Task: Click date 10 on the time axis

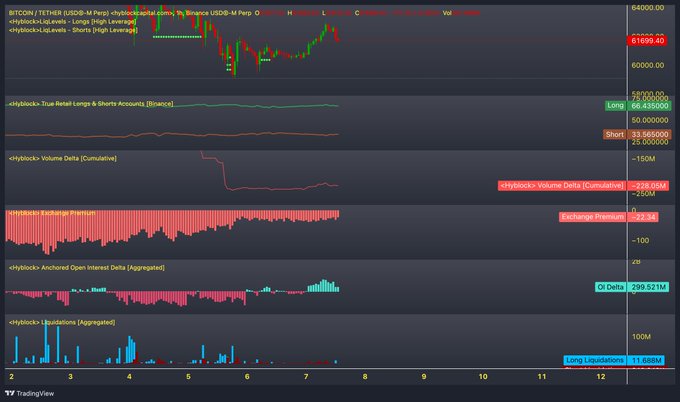Action: [x=483, y=376]
